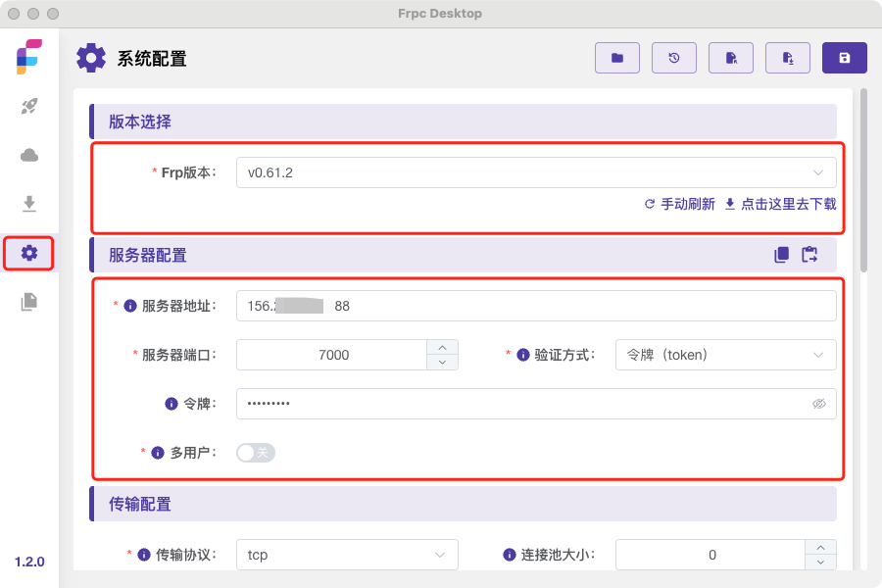Click the 手动刷新 link

tap(679, 204)
